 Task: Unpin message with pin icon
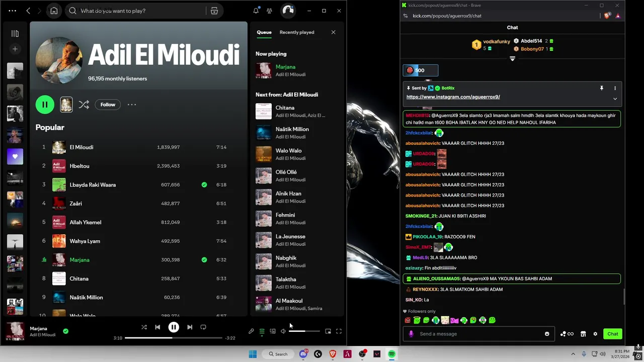coord(601,88)
